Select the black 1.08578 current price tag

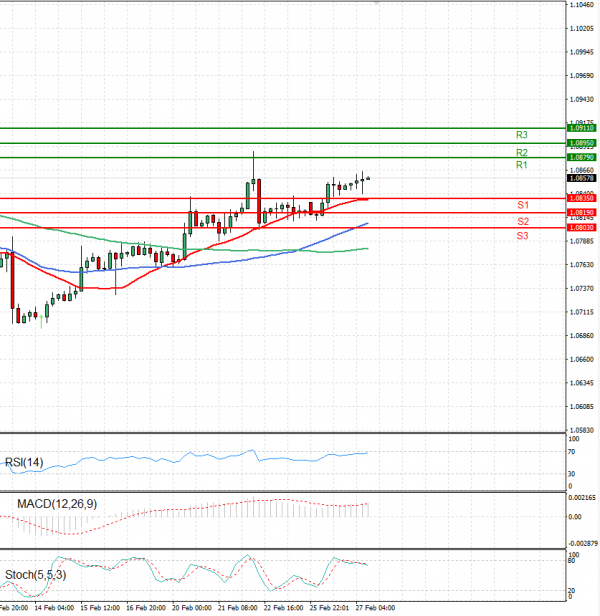pos(582,178)
